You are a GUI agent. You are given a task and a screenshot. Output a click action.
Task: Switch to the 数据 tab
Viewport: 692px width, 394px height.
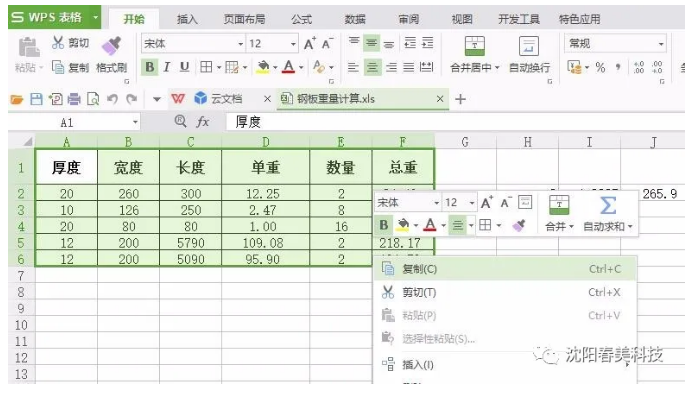click(x=355, y=19)
